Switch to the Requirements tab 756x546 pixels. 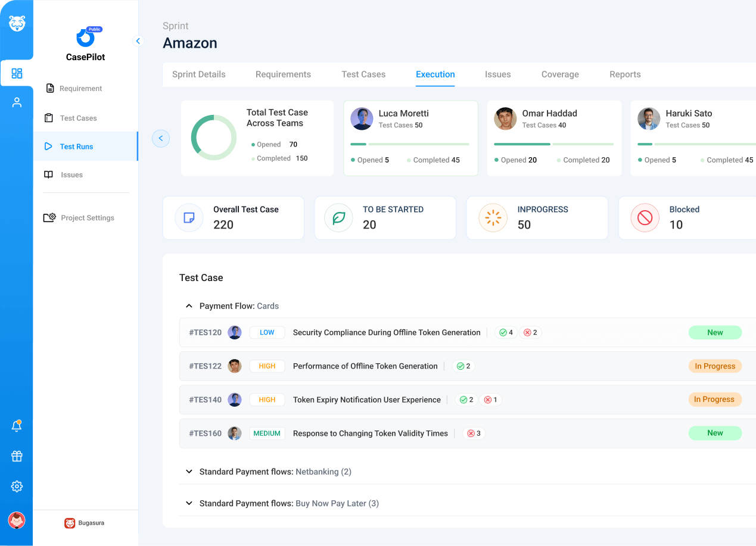click(x=283, y=74)
